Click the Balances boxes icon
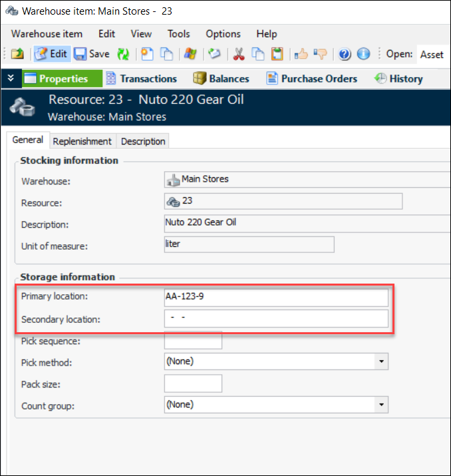The image size is (451, 476). 200,79
